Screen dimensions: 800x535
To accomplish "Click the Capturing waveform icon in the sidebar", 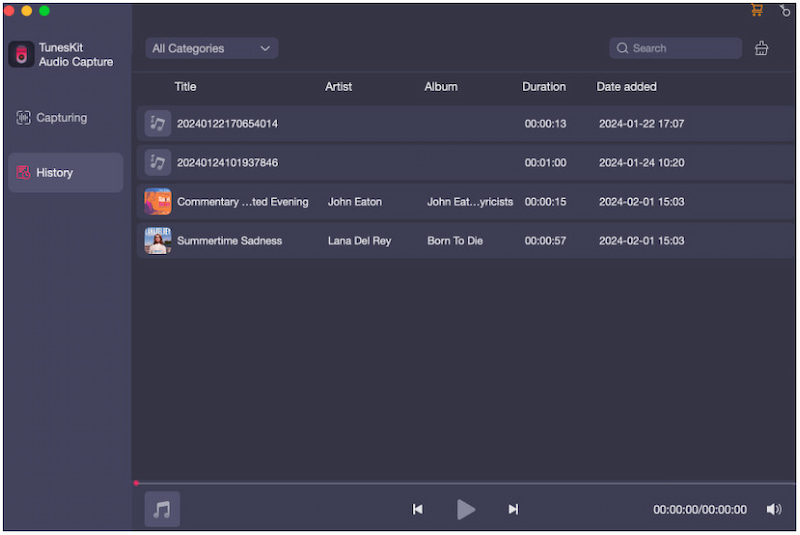I will (x=23, y=118).
